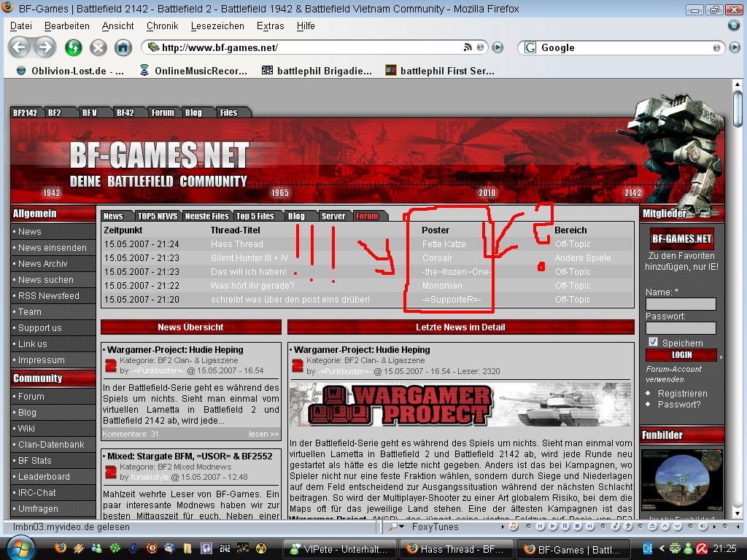Image resolution: width=747 pixels, height=560 pixels.
Task: Open the Funbilder thumbnail image
Action: click(682, 480)
